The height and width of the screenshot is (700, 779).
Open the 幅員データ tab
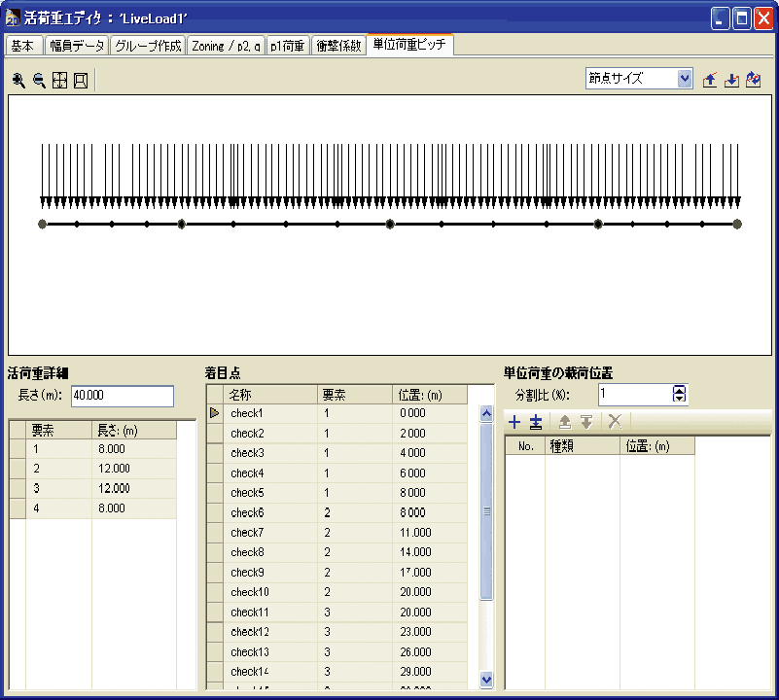[x=76, y=46]
